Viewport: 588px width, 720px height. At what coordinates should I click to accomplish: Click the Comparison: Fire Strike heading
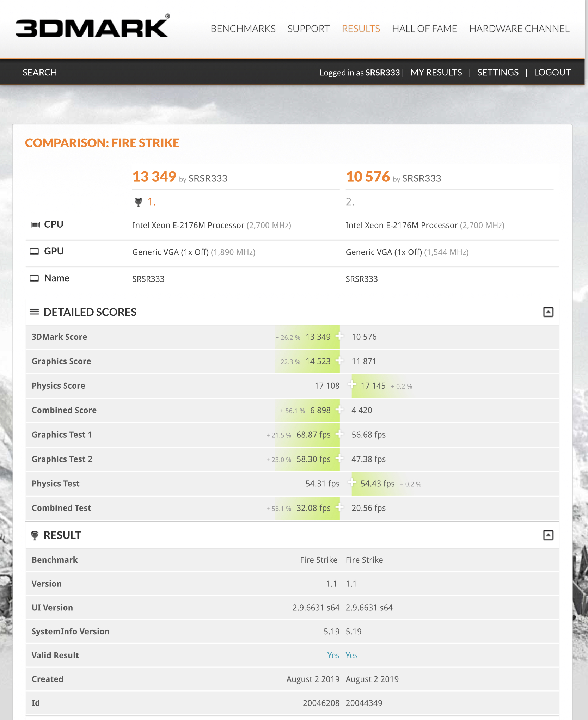pyautogui.click(x=102, y=143)
